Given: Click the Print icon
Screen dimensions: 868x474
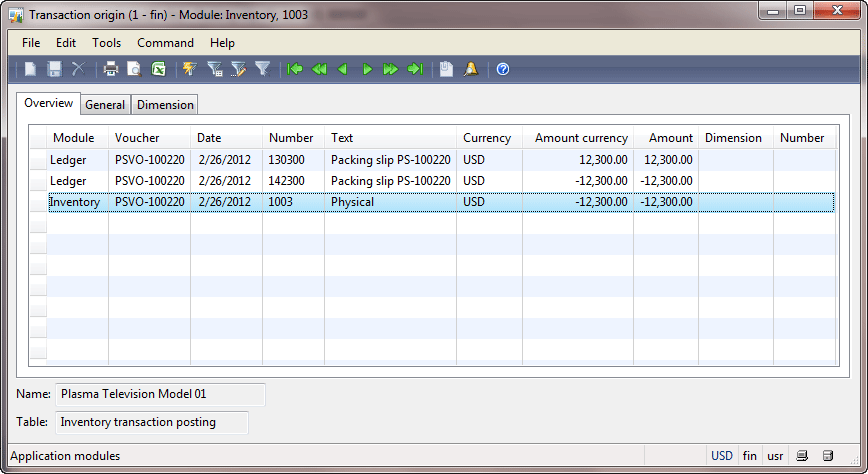Looking at the screenshot, I should [111, 69].
